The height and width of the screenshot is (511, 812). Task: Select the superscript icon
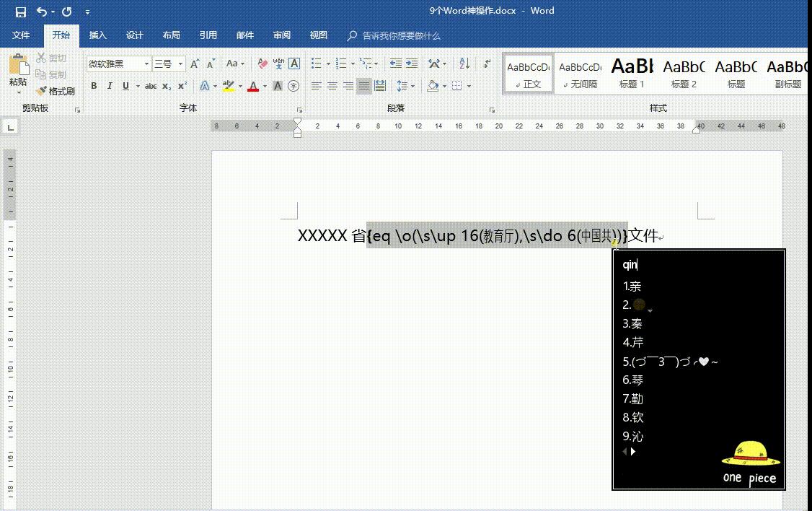[x=182, y=86]
